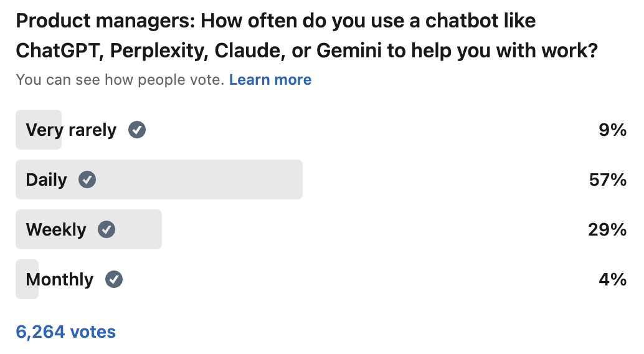Select the Very rarely poll option label

pyautogui.click(x=71, y=130)
